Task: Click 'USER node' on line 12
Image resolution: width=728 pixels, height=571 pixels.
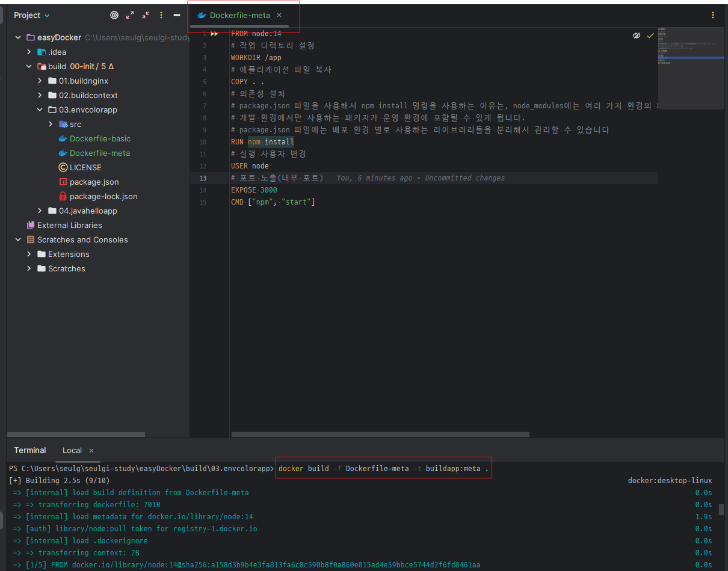Action: pos(250,166)
